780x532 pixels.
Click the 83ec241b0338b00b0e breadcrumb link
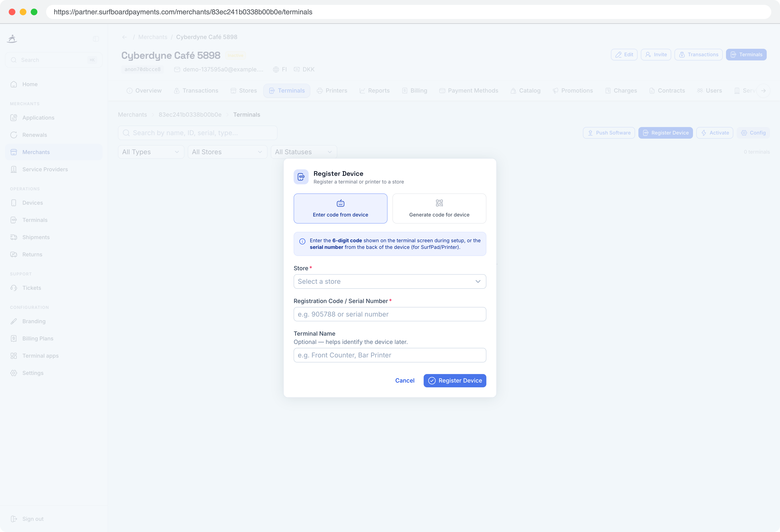[x=190, y=115]
